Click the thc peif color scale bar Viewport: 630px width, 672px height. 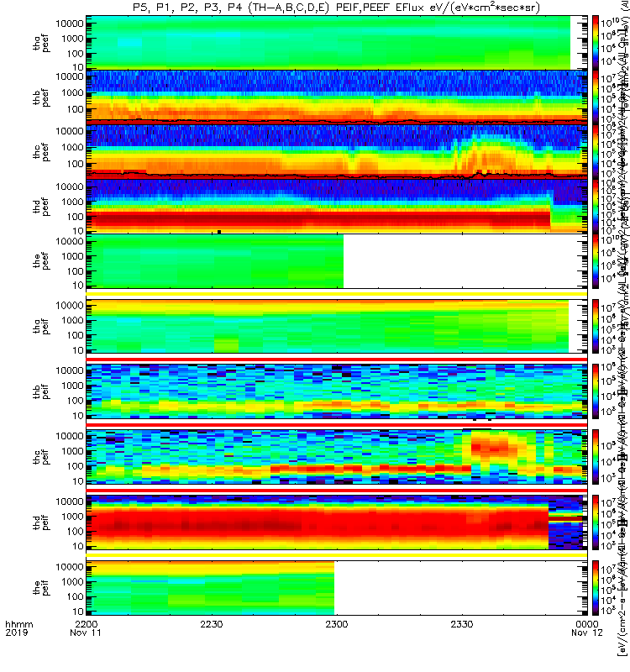(x=596, y=457)
